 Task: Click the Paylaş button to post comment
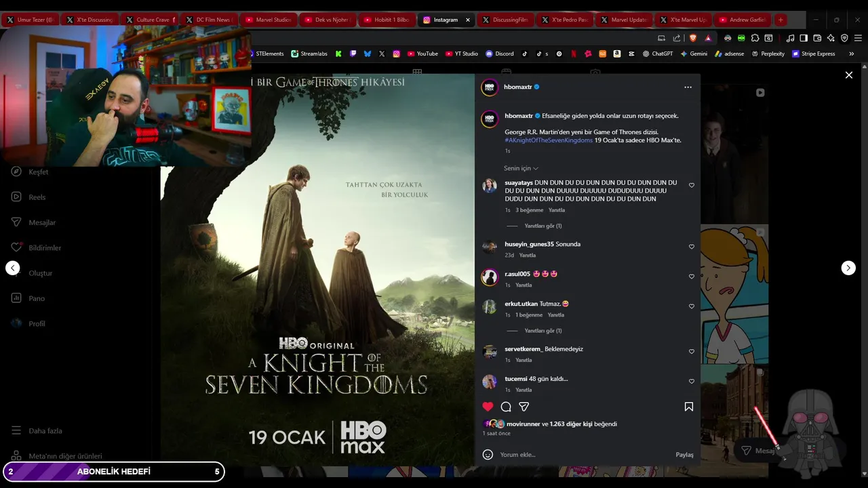tap(684, 455)
